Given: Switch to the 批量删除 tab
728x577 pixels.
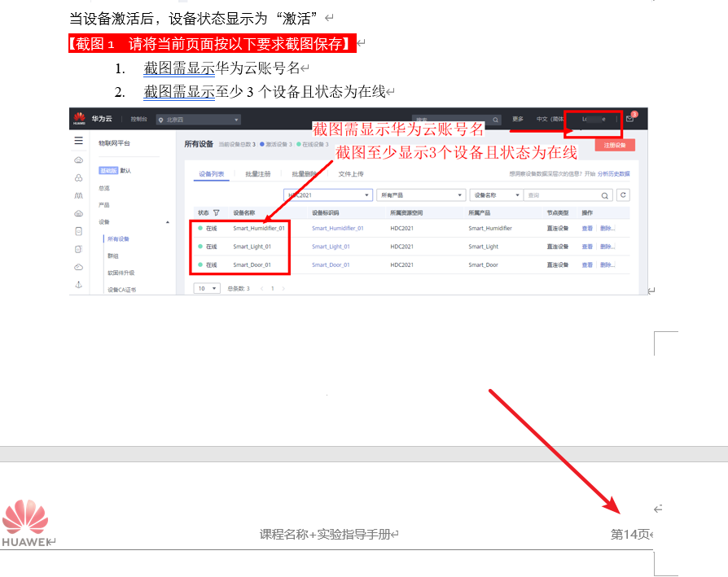Looking at the screenshot, I should pyautogui.click(x=304, y=174).
